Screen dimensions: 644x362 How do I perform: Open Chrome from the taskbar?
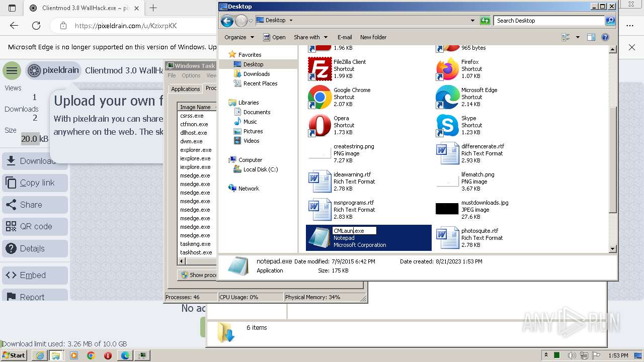point(91,355)
